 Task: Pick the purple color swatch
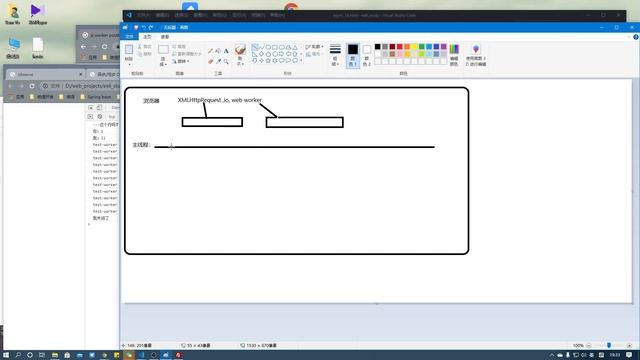pyautogui.click(x=444, y=47)
